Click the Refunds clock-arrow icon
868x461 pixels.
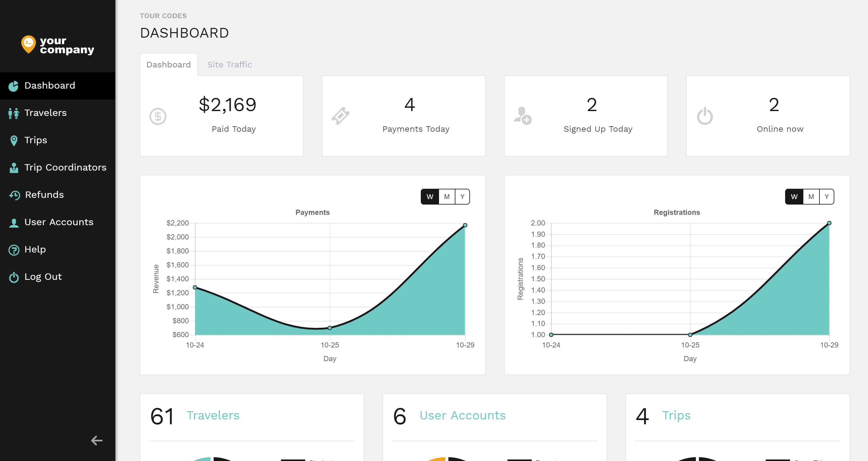click(x=14, y=195)
